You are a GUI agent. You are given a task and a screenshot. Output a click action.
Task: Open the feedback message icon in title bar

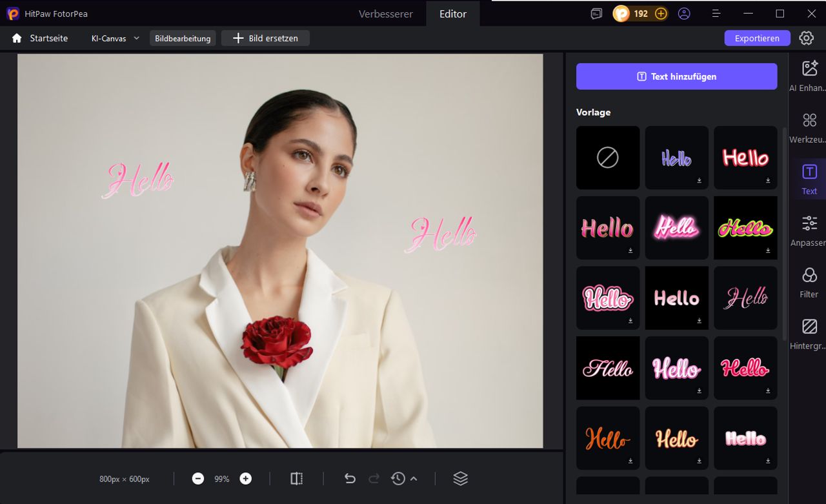tap(596, 14)
